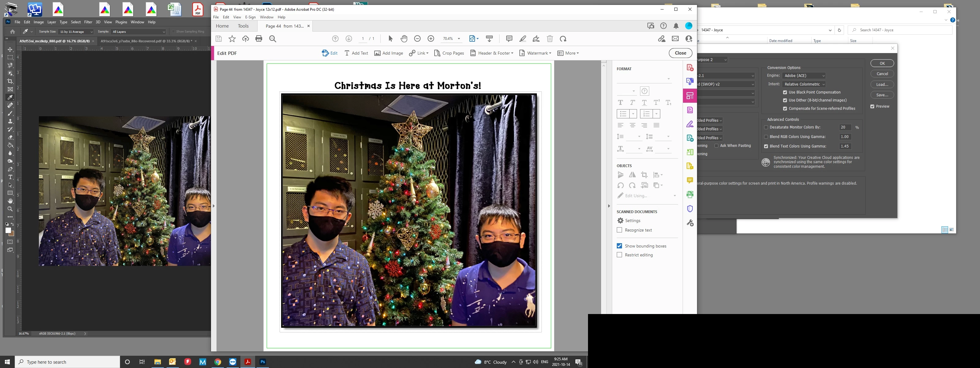Select the Photoshop Zoom tool
Image resolution: width=980 pixels, height=368 pixels.
pyautogui.click(x=10, y=209)
